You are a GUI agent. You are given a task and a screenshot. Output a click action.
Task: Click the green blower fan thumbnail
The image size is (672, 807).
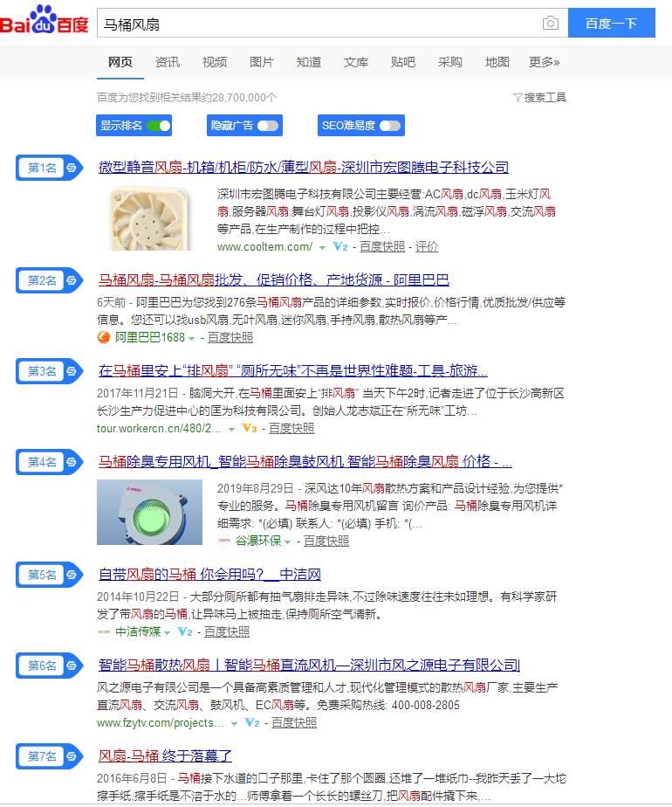click(x=149, y=512)
